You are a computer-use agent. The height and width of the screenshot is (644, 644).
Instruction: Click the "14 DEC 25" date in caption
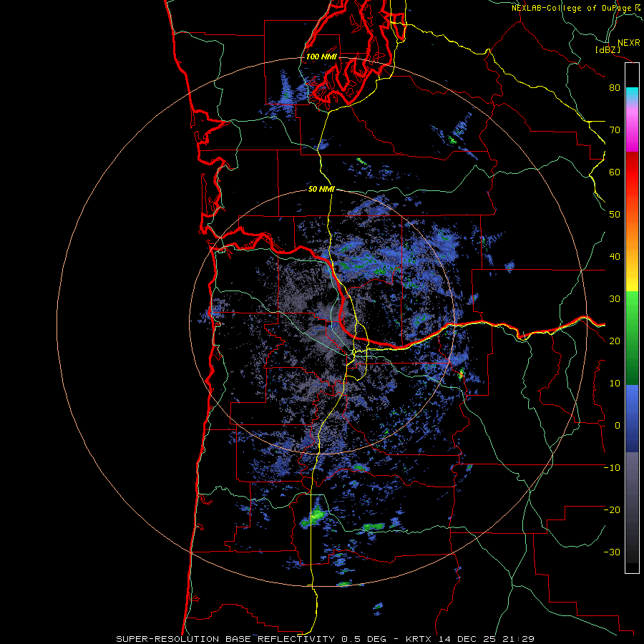[467, 639]
